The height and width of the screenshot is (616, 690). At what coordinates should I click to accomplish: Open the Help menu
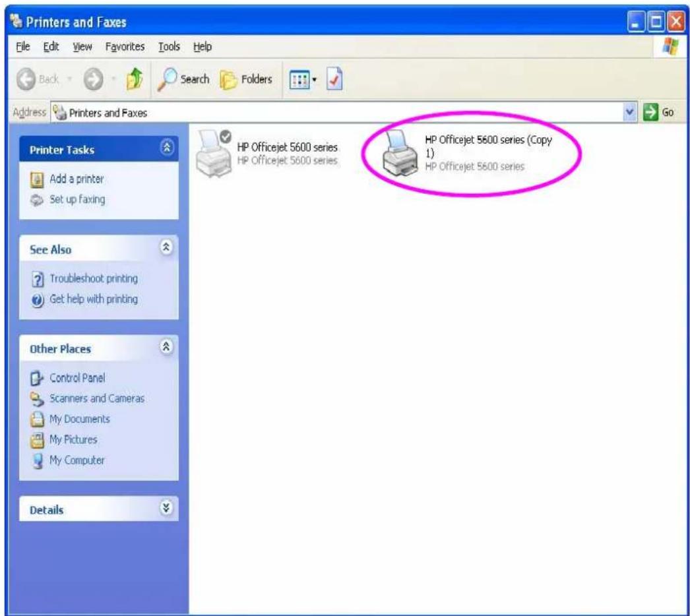pos(203,47)
